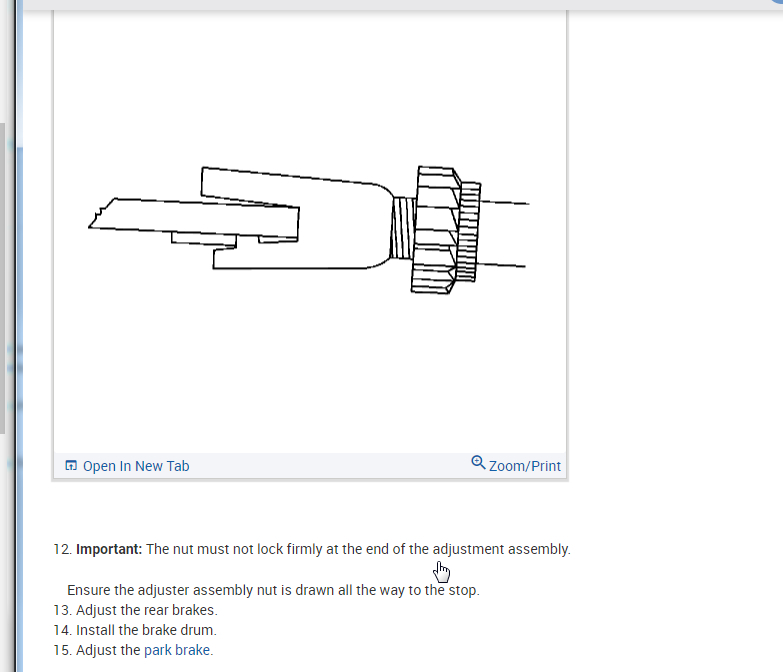Click the left vertical scrollbar
783x672 pixels.
2,279
